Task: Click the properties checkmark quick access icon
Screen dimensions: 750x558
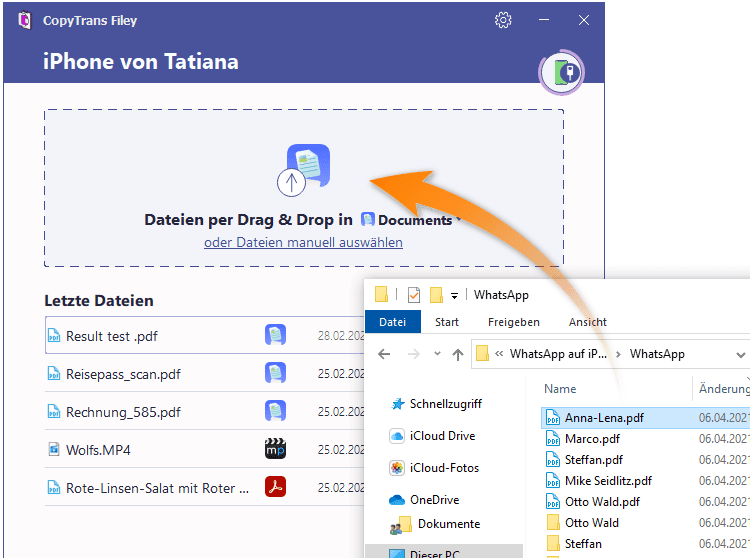Action: pos(414,295)
